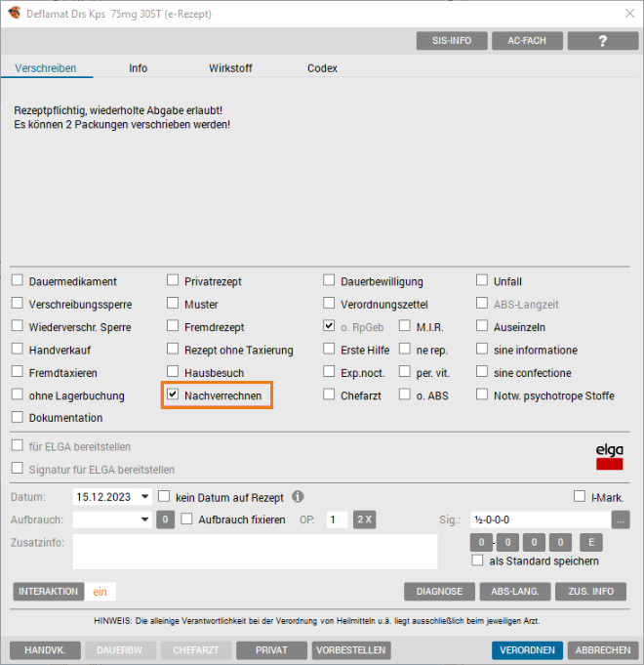Click the ELGA logo
644x665 pixels.
pyautogui.click(x=609, y=457)
